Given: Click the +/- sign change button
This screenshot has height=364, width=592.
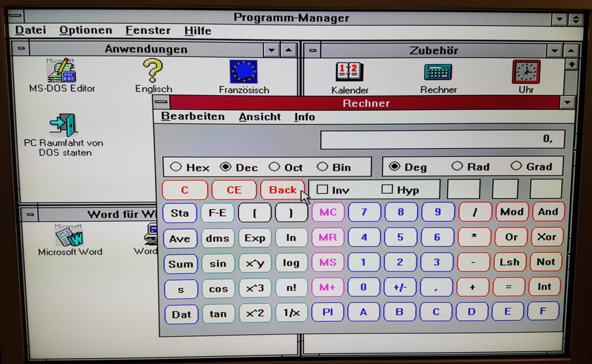Looking at the screenshot, I should pyautogui.click(x=400, y=287).
